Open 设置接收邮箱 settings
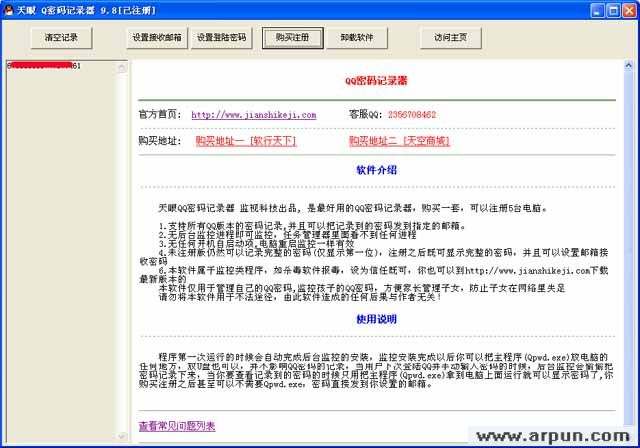The image size is (640, 448). pos(157,38)
